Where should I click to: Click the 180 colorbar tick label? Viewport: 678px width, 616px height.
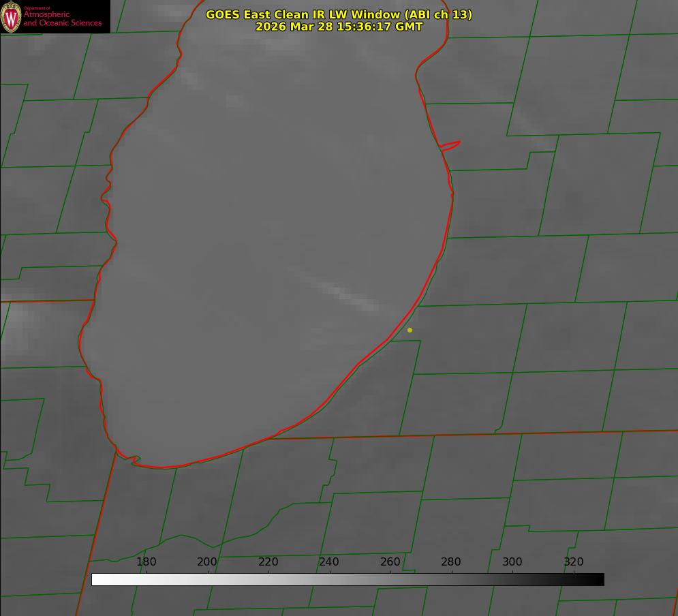tap(147, 562)
